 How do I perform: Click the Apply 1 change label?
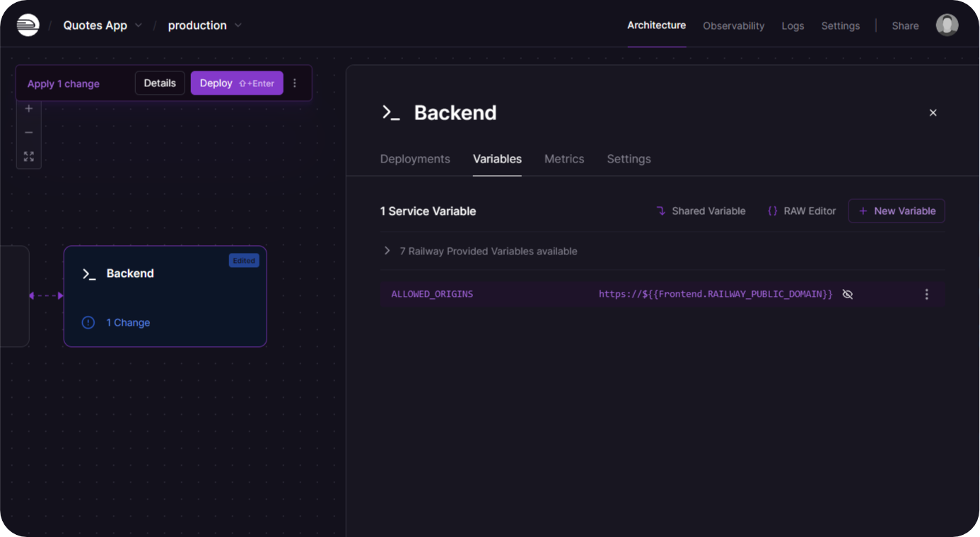point(64,84)
